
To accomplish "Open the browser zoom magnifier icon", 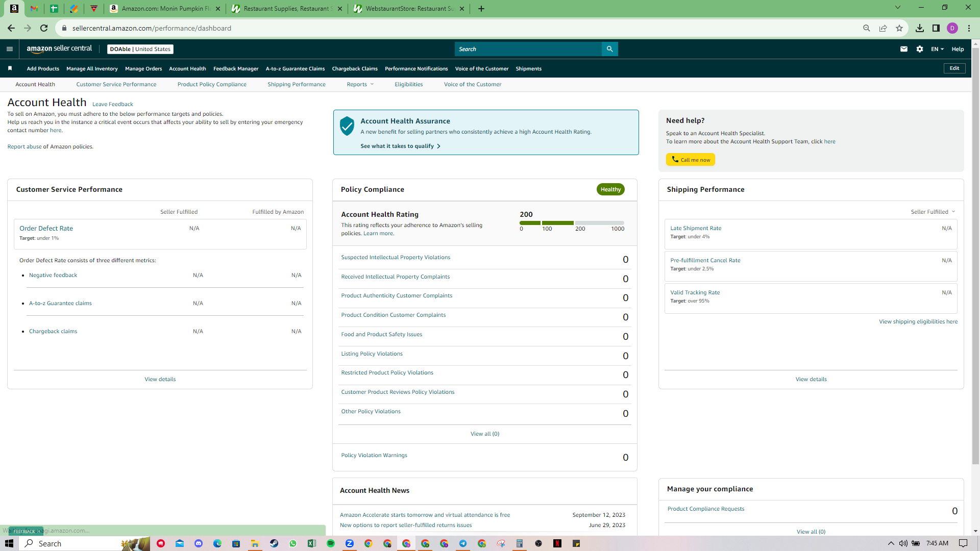I will click(867, 28).
